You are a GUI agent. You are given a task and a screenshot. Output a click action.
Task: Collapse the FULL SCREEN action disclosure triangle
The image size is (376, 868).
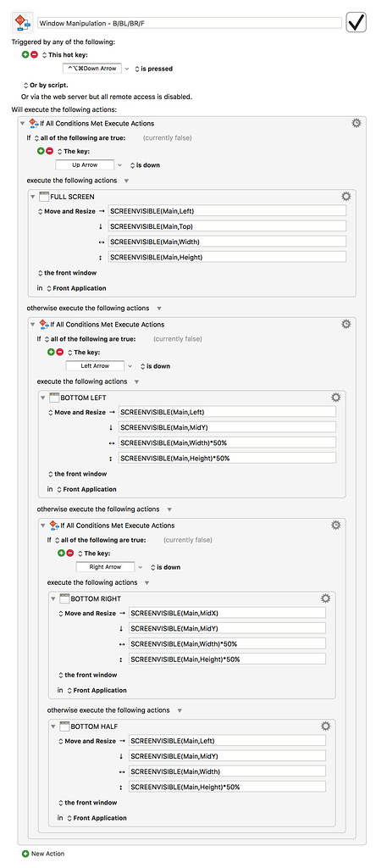coord(32,197)
